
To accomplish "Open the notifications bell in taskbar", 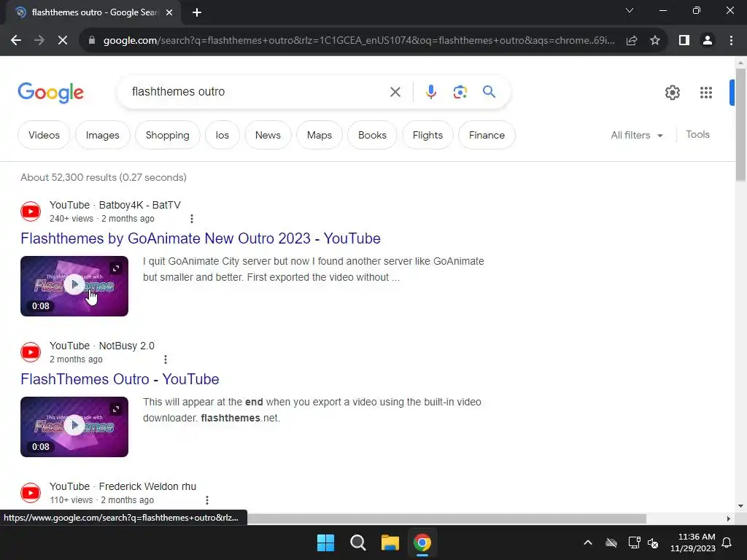I will coord(727,542).
